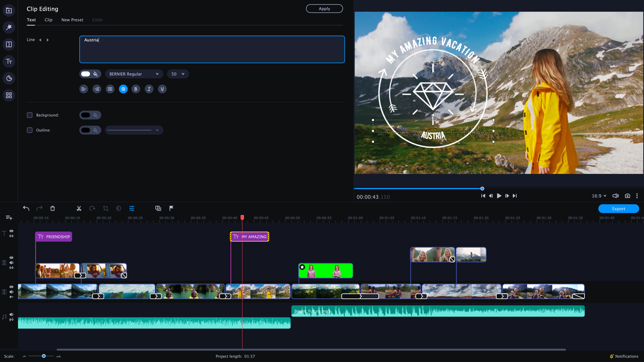The image size is (644, 362).
Task: Click the Import media icon
Action: (x=8, y=10)
